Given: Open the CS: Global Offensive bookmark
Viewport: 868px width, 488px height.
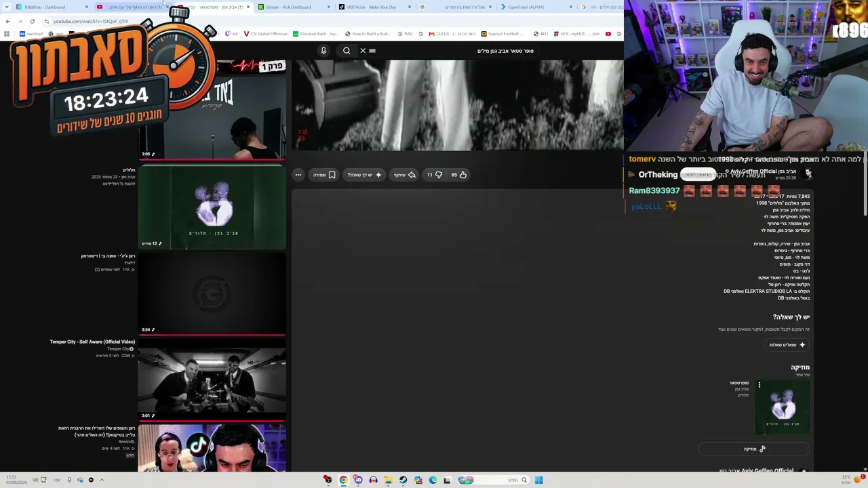Looking at the screenshot, I should tap(265, 34).
